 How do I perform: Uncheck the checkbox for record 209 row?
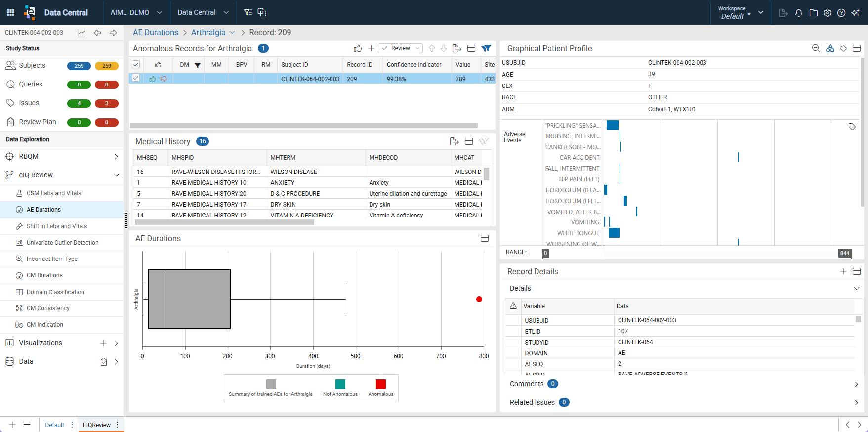tap(136, 78)
